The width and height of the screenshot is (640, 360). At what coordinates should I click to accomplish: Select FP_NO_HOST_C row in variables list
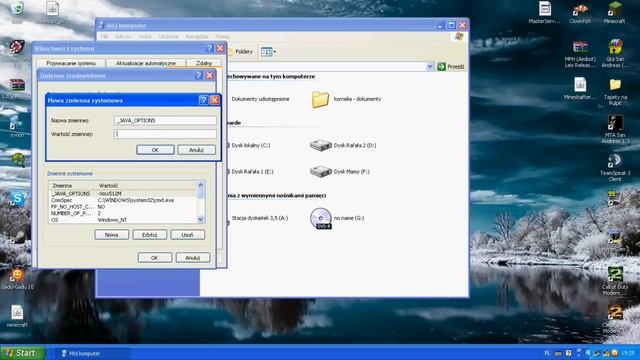click(123, 207)
